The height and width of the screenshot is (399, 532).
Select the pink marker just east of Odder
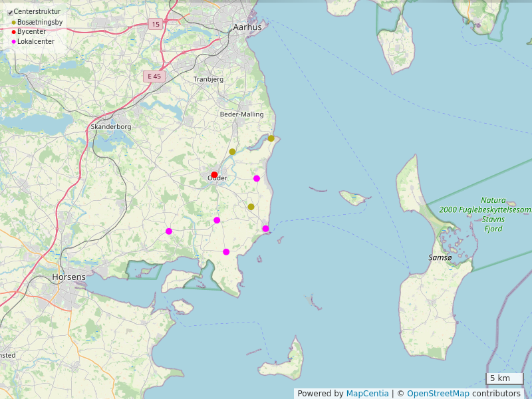257,178
